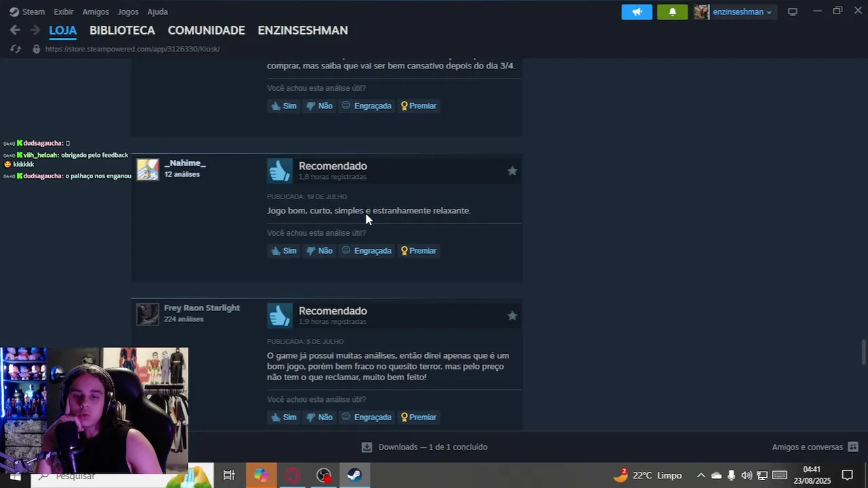Switch to Big Picture mode icon
Image resolution: width=868 pixels, height=488 pixels.
pyautogui.click(x=792, y=12)
